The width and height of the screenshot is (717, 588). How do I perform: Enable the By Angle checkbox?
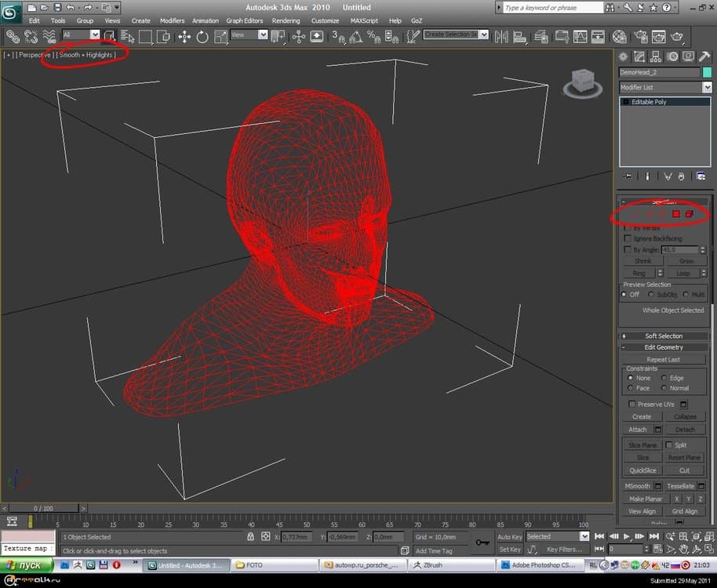628,249
